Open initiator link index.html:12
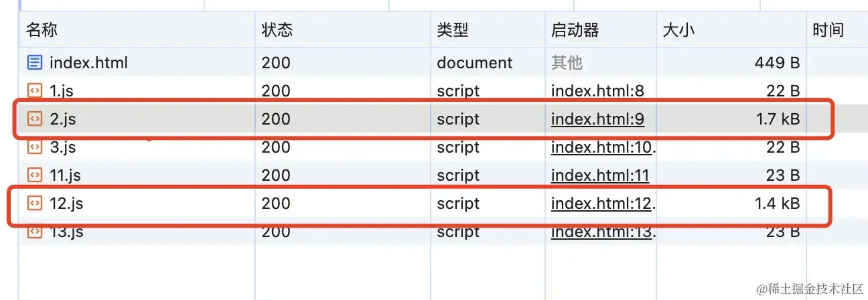 coord(602,204)
